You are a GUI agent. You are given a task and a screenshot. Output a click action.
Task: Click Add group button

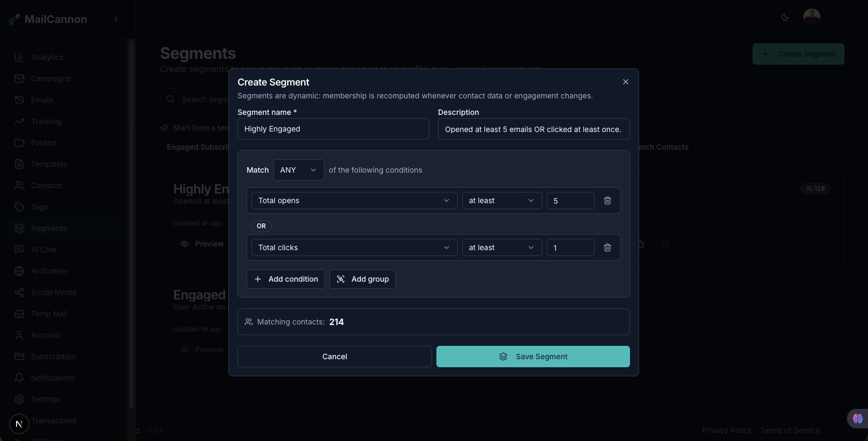click(x=363, y=279)
